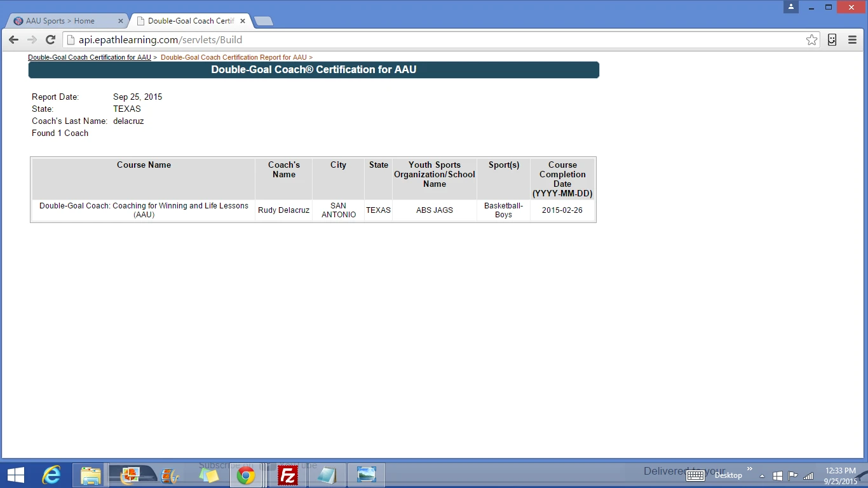Select the 2015-02-26 completion date cell
This screenshot has height=488, width=868.
pyautogui.click(x=562, y=210)
